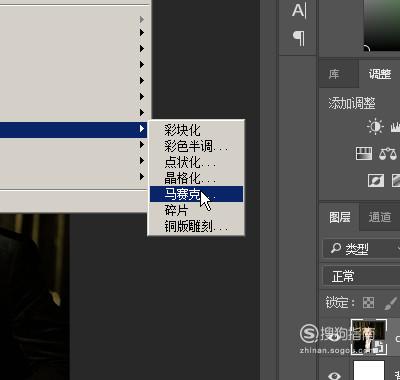The width and height of the screenshot is (400, 380).
Task: Lock transparent pixels checkerboard icon
Action: point(368,303)
